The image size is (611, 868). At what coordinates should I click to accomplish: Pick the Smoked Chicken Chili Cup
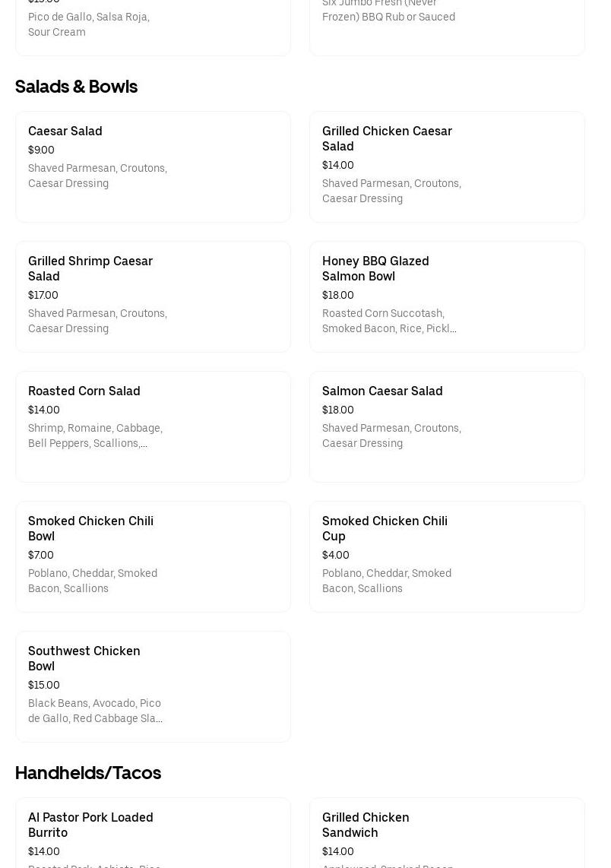(447, 556)
